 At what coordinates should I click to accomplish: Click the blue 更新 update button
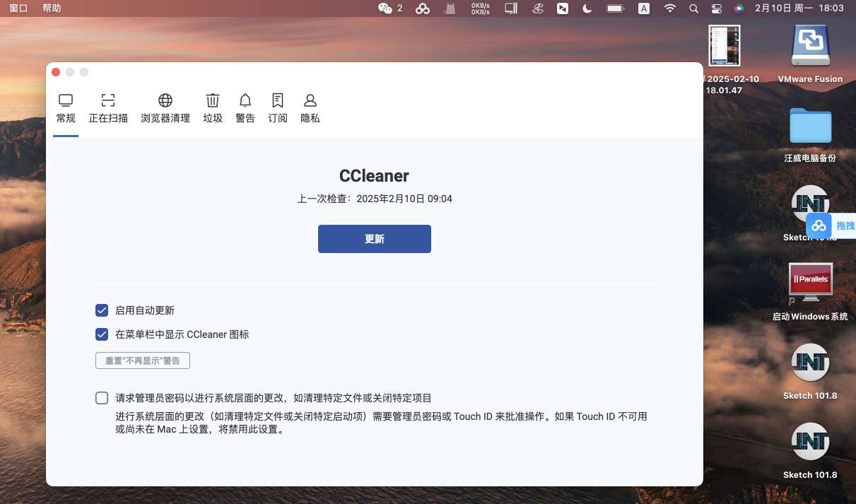(374, 239)
